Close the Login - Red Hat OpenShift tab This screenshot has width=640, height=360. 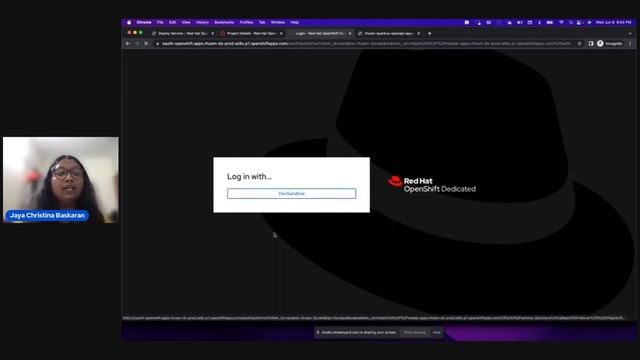pyautogui.click(x=350, y=33)
